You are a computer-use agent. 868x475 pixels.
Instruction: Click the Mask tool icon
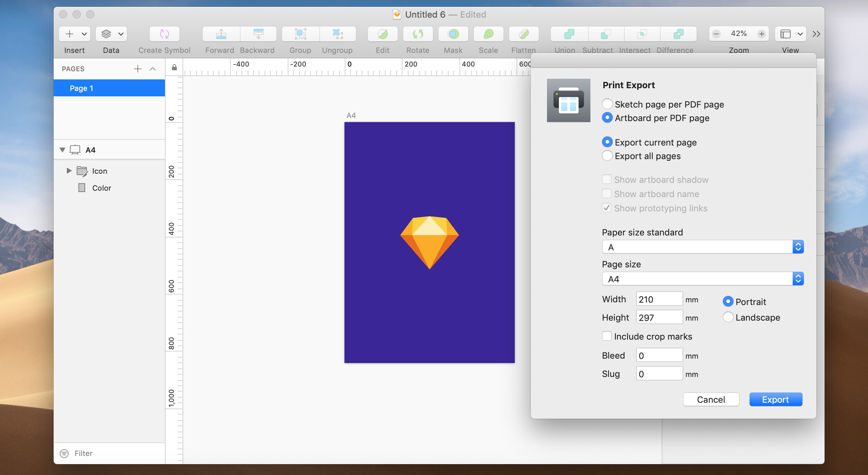tap(453, 34)
